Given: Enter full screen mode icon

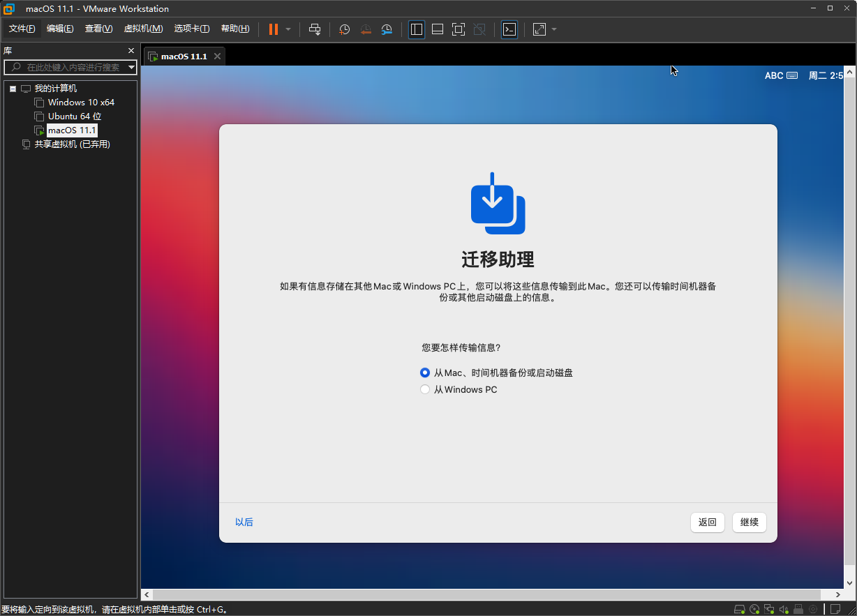Looking at the screenshot, I should [x=459, y=29].
